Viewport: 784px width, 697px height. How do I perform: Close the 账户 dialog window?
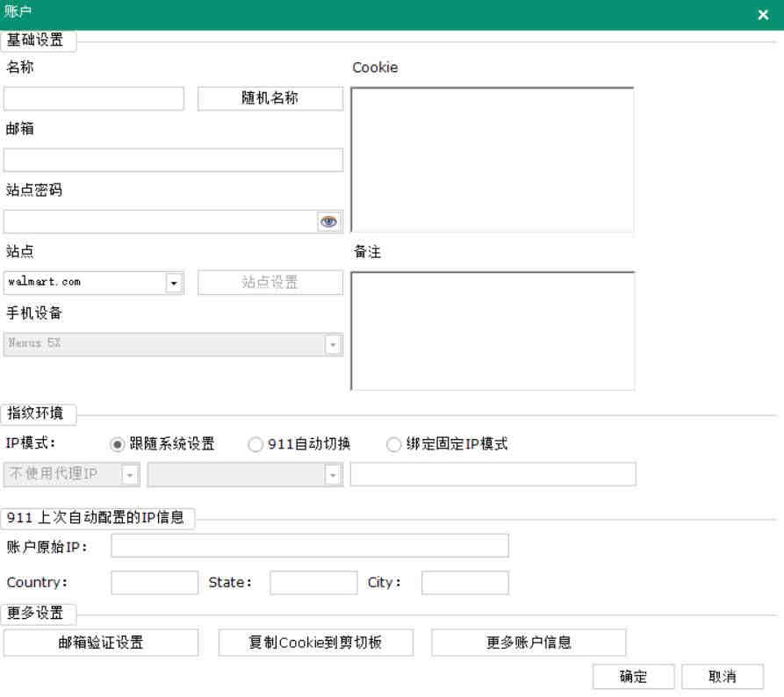click(x=763, y=15)
